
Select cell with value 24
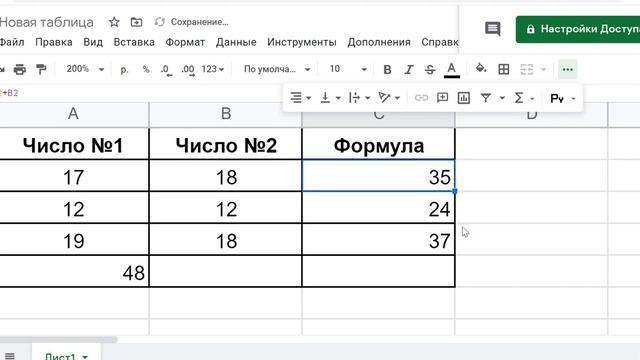tap(378, 208)
